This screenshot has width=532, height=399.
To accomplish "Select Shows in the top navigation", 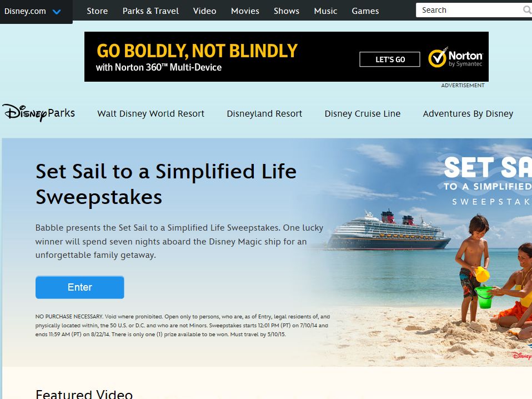I will [x=287, y=11].
